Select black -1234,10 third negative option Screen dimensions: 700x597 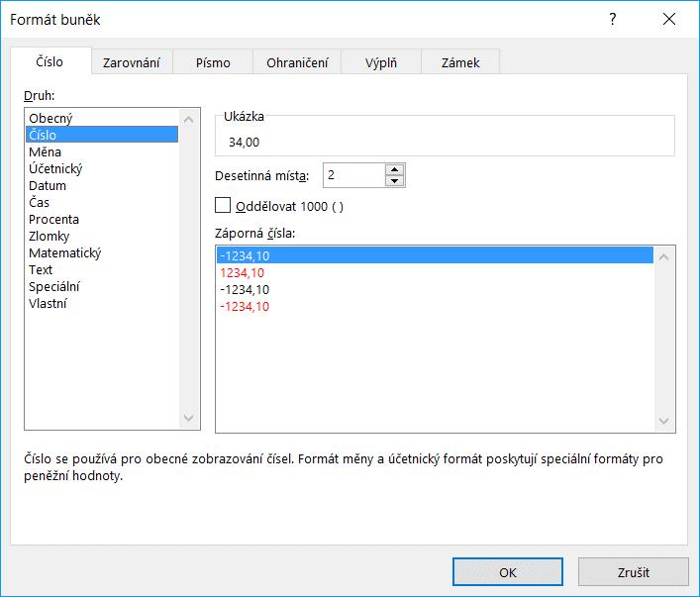435,290
